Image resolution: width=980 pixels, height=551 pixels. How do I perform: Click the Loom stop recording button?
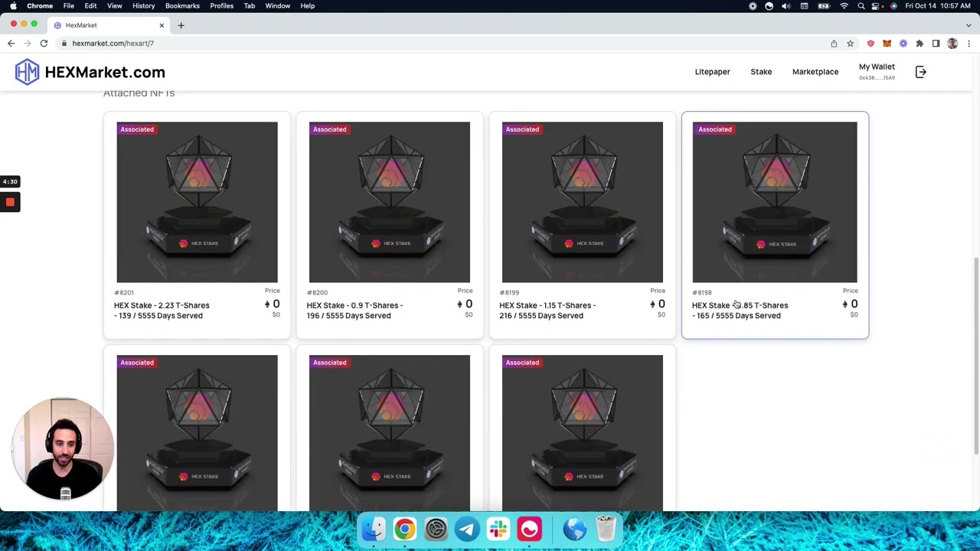click(x=10, y=202)
